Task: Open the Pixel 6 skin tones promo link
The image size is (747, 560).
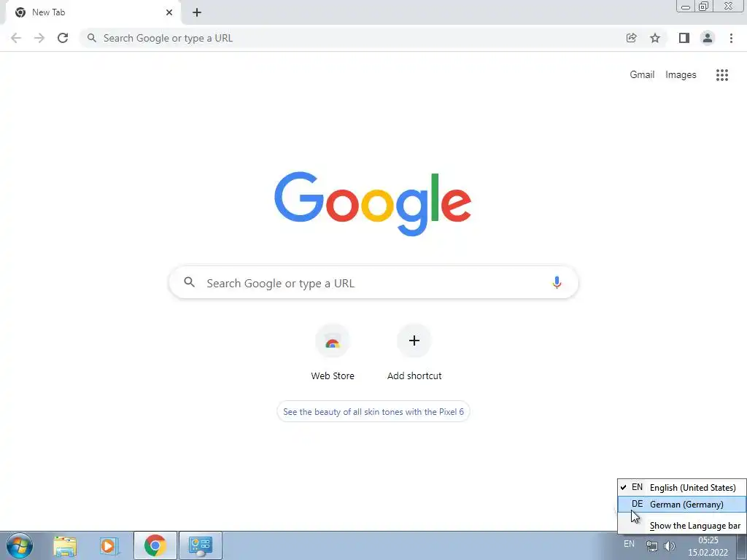Action: tap(373, 412)
